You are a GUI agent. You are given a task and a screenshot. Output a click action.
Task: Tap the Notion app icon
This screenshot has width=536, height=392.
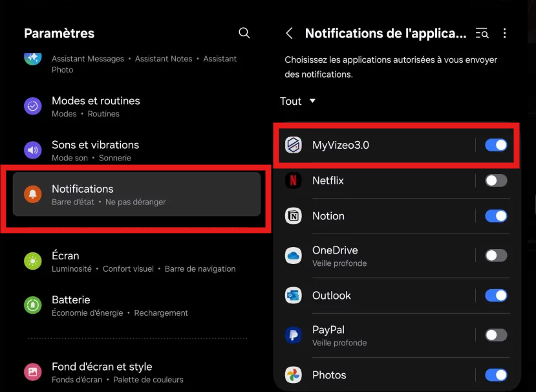click(294, 216)
